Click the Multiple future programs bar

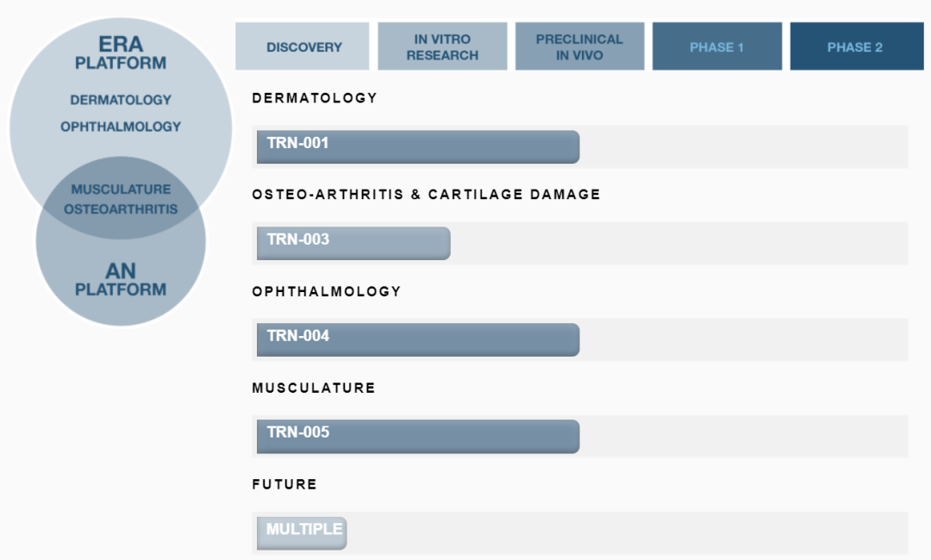click(301, 532)
